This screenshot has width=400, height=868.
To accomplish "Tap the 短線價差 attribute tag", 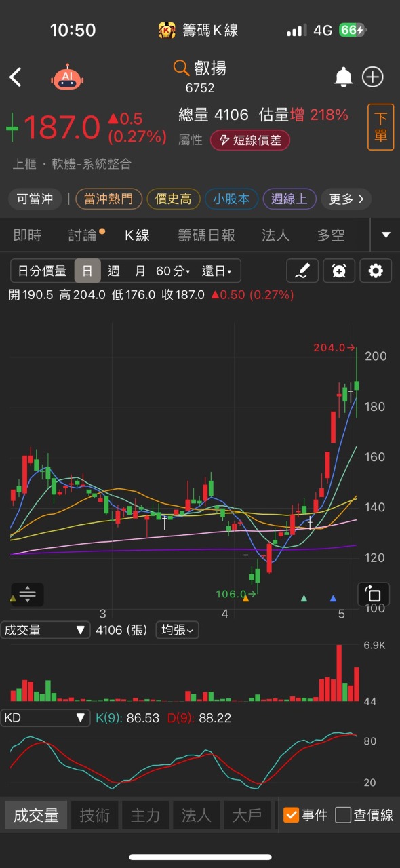I will tap(250, 140).
